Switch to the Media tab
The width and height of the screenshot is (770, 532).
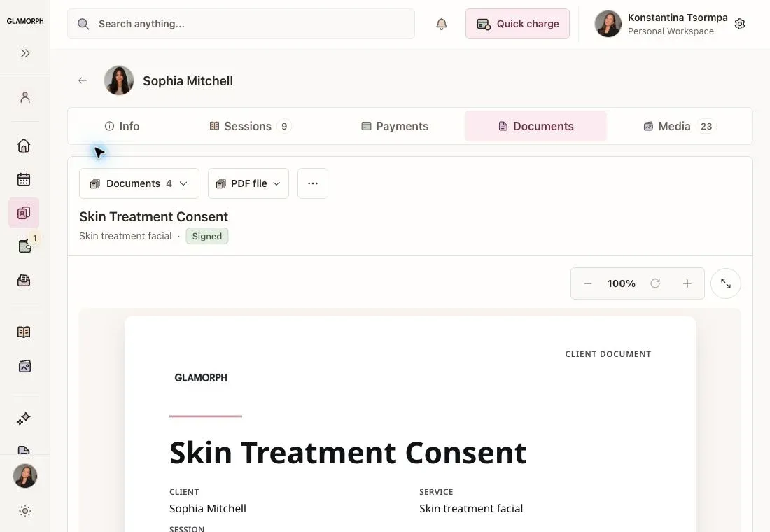tap(680, 126)
